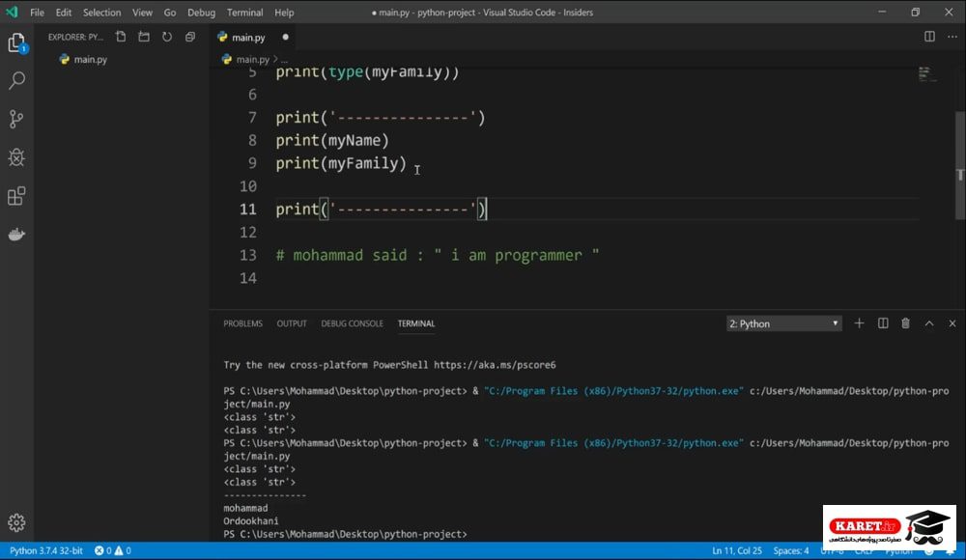Click Python 3.7.4 32-bit interpreter in status bar
This screenshot has height=560, width=966.
point(46,550)
